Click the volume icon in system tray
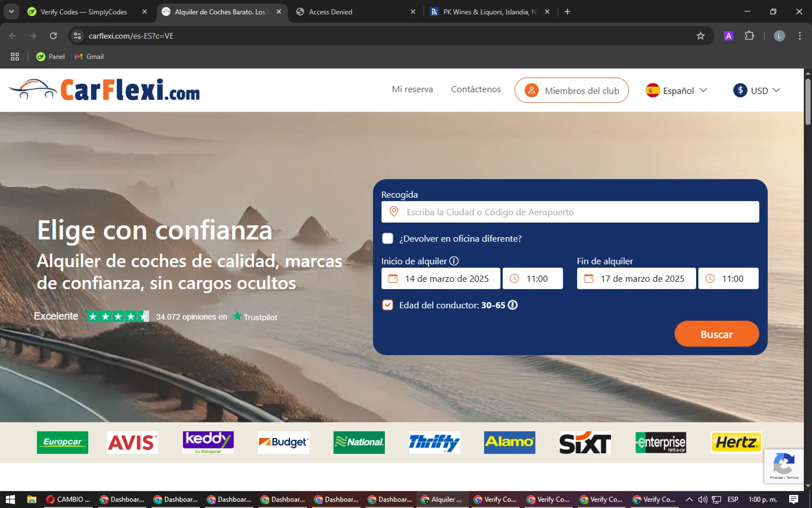The width and height of the screenshot is (812, 508). 703,499
